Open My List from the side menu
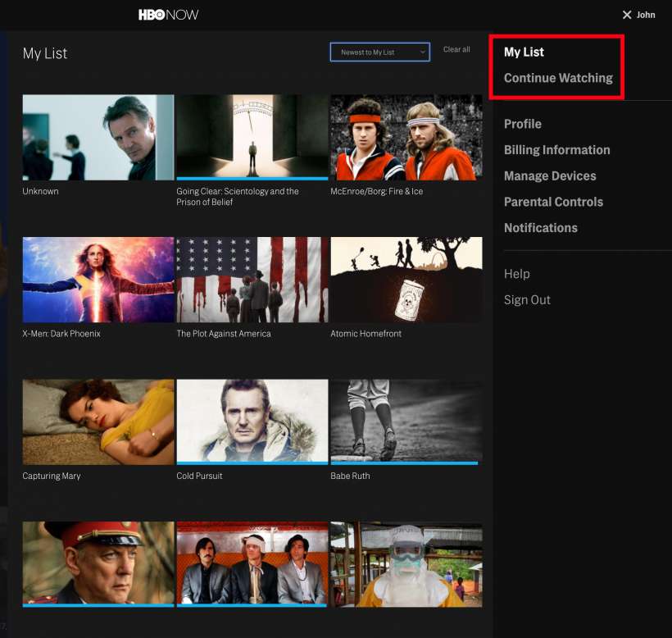672x638 pixels. pos(524,52)
